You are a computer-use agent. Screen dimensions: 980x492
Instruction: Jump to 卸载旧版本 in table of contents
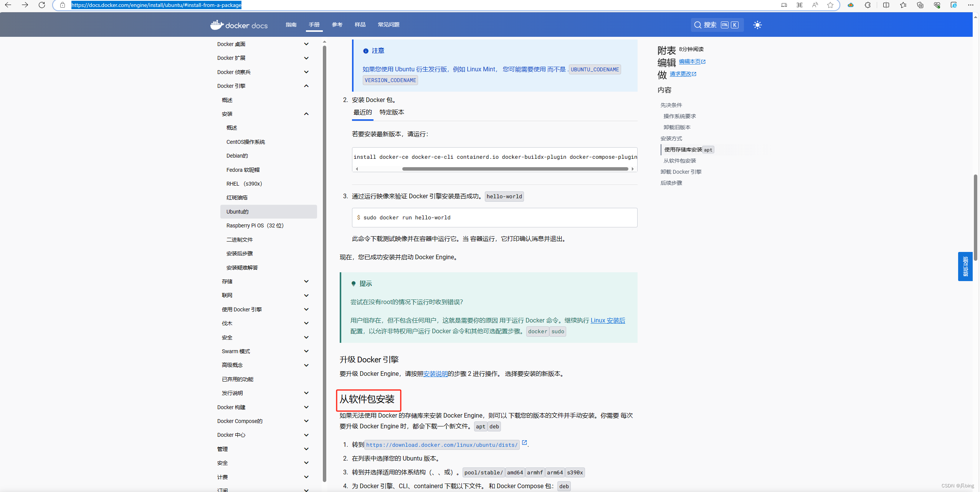tap(677, 127)
